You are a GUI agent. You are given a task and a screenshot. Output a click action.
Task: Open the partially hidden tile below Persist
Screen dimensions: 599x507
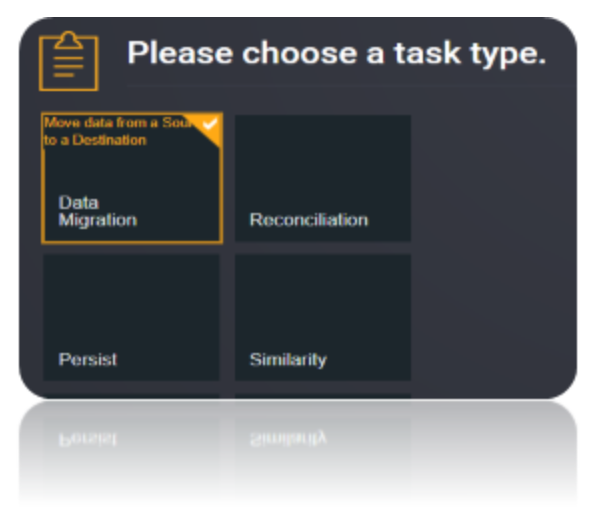pos(131,396)
